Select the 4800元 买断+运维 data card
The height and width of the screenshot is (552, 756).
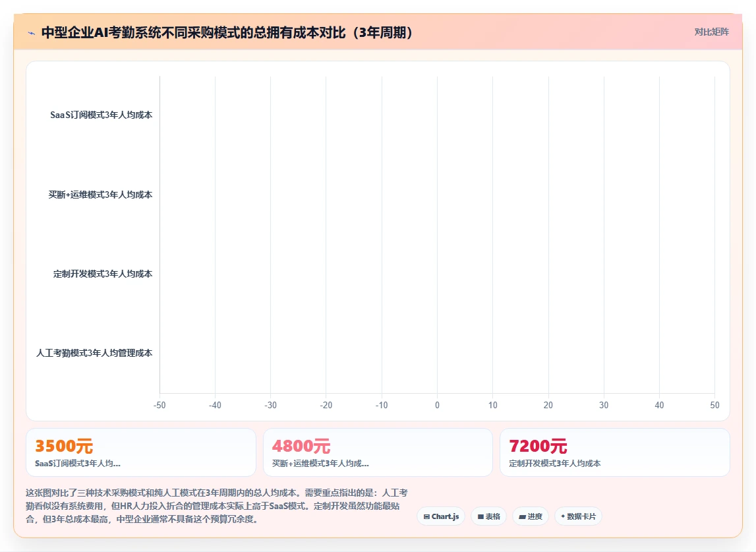coord(378,452)
